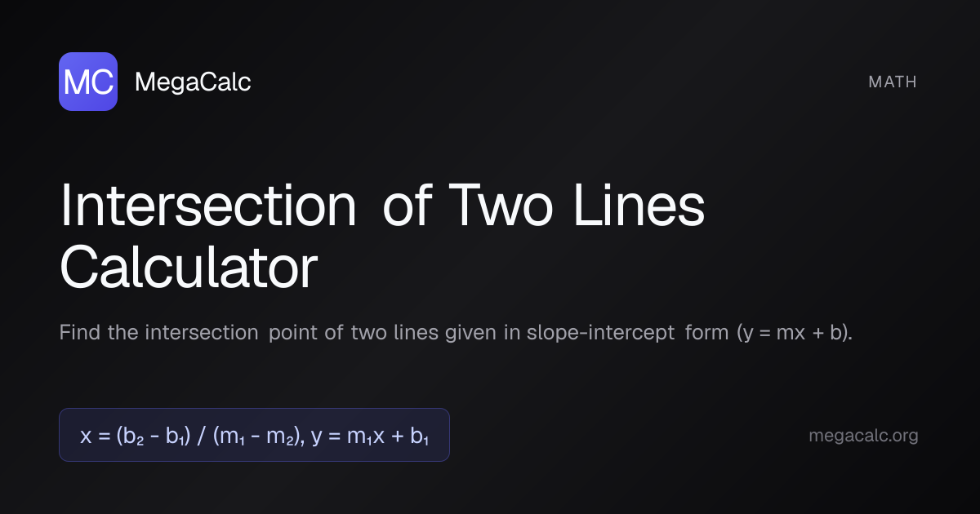Click the letter C in the logo
Screen dimensions: 980x514
point(101,82)
